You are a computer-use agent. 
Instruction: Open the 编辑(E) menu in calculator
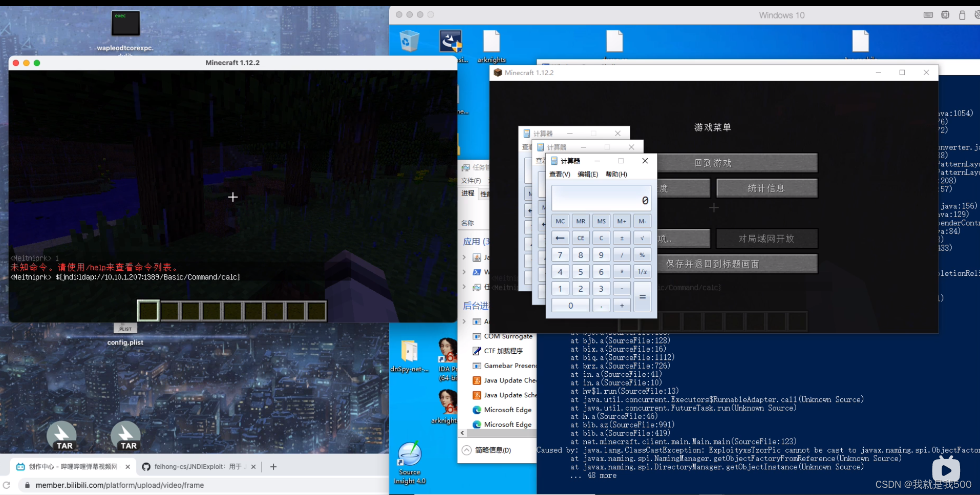pyautogui.click(x=588, y=175)
